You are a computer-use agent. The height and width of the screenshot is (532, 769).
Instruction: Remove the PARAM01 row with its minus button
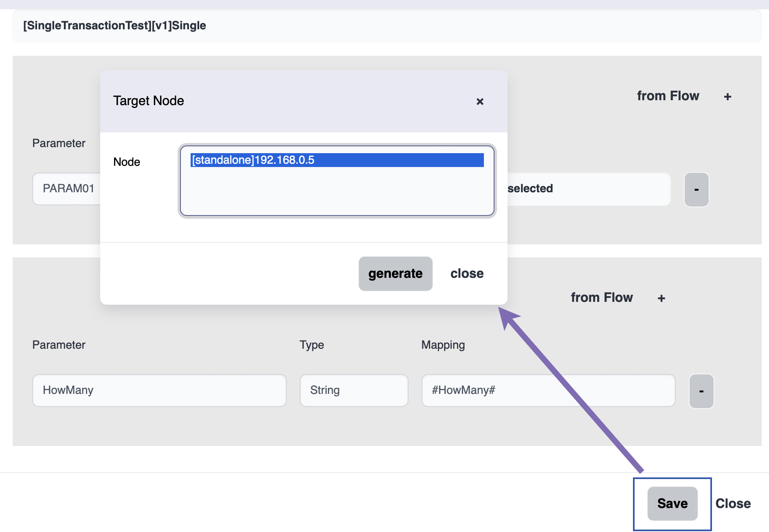[696, 189]
